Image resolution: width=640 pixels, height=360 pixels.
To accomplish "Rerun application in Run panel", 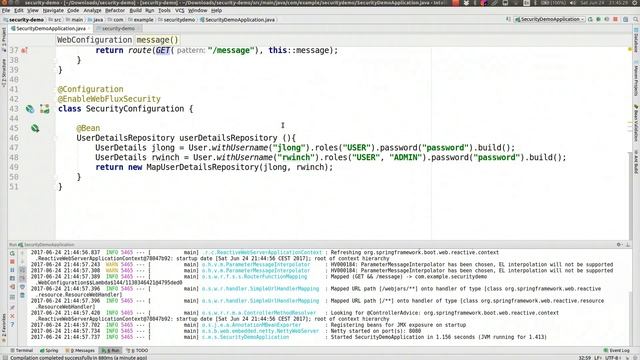I will tap(12, 253).
